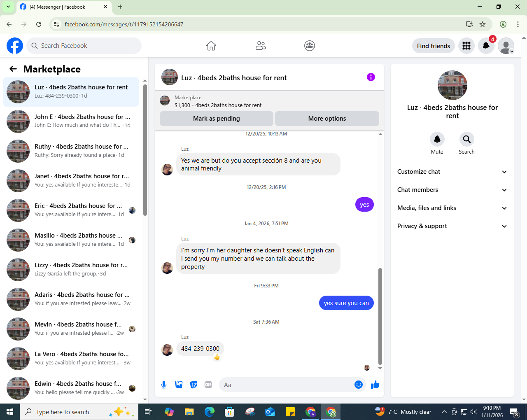Open the emoji smiley picker
The height and width of the screenshot is (420, 527).
pyautogui.click(x=359, y=385)
